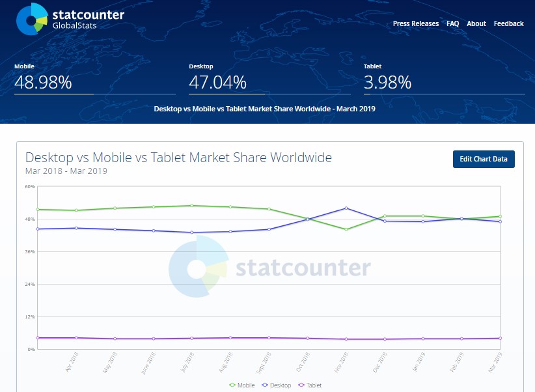Click the Mobile data point at July 2018
535x392 pixels.
(192, 206)
